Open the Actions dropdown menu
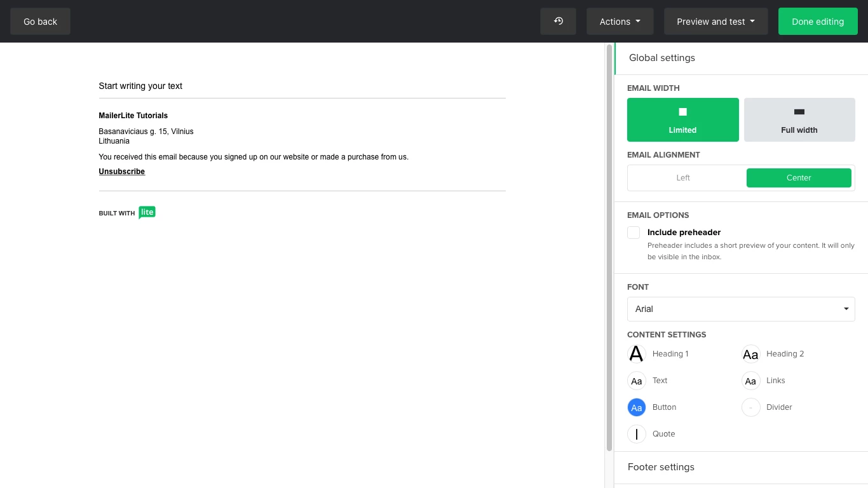Viewport: 868px width, 488px height. tap(620, 22)
